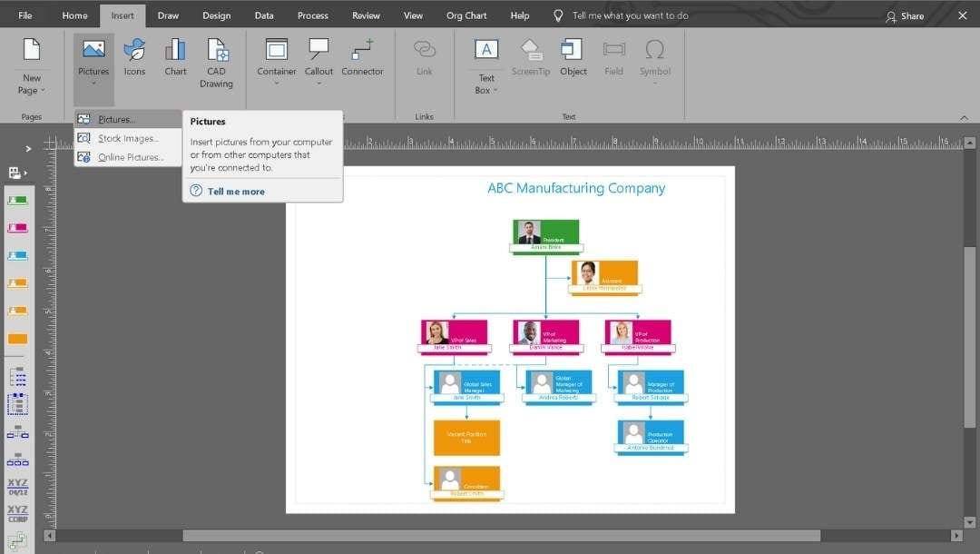Open the Data tab
Image resolution: width=980 pixels, height=554 pixels.
[x=264, y=15]
